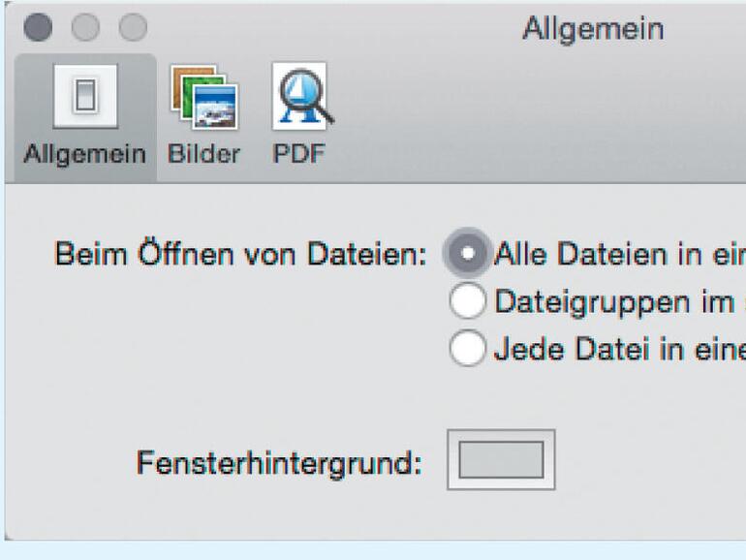Click the Allgemein label under the switch icon
746x560 pixels.
click(x=84, y=155)
